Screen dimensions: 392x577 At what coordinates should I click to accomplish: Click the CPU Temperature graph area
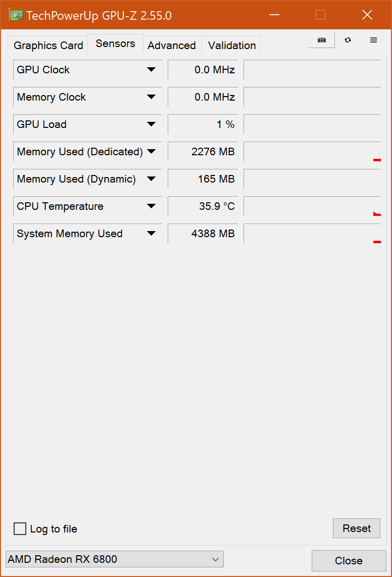pos(312,206)
